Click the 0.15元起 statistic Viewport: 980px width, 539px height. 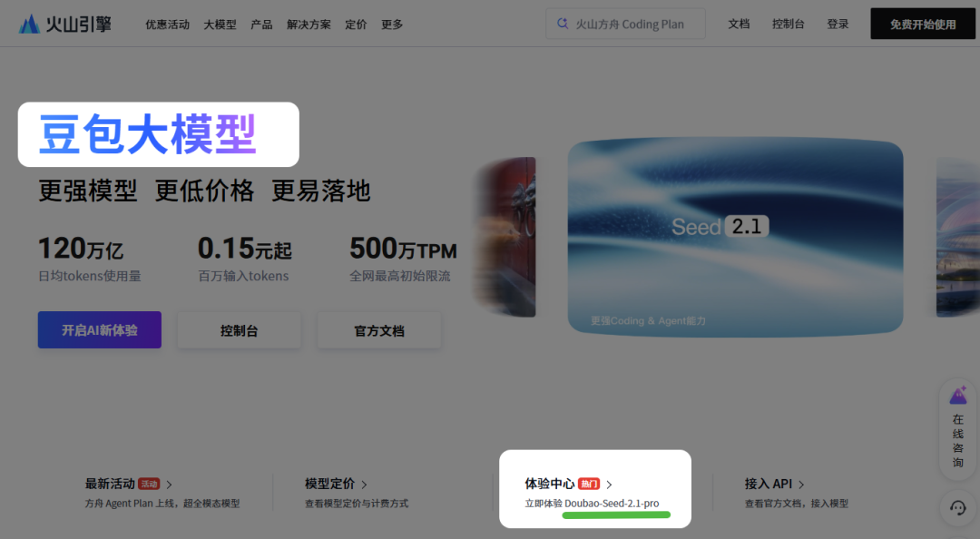(x=245, y=249)
